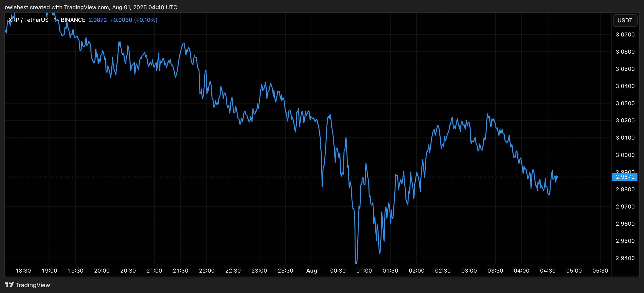Click the TradingView brand text
Viewport: 644px width, 293px height.
[33, 285]
